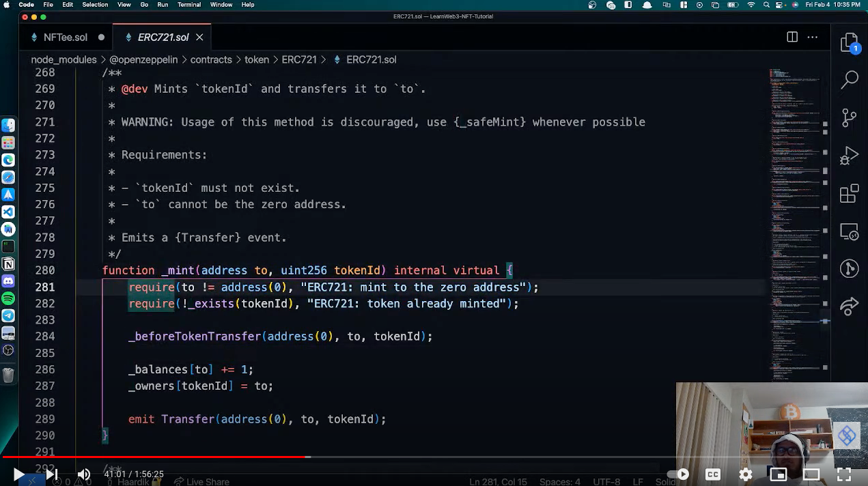Viewport: 868px width, 486px height.
Task: Toggle theater mode on the video player
Action: pos(811,474)
